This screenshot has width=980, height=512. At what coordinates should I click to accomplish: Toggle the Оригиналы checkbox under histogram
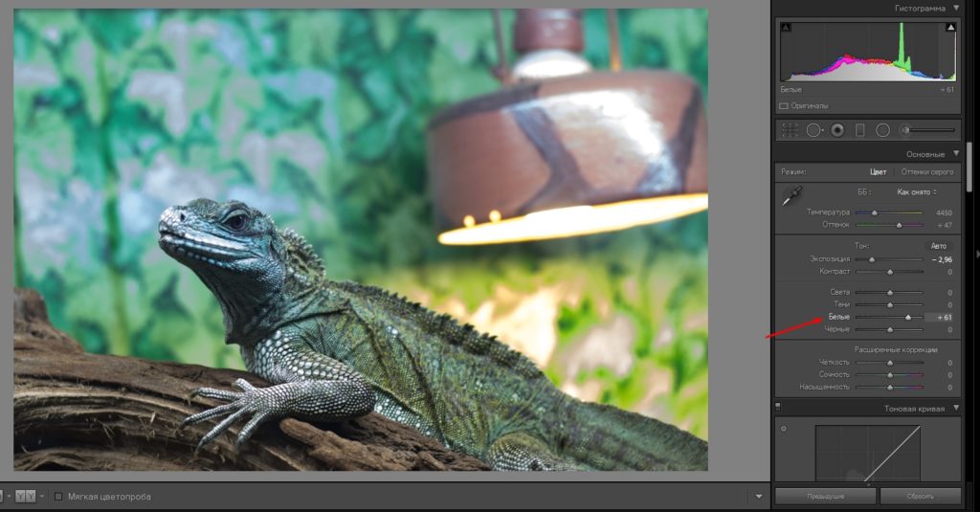click(784, 105)
